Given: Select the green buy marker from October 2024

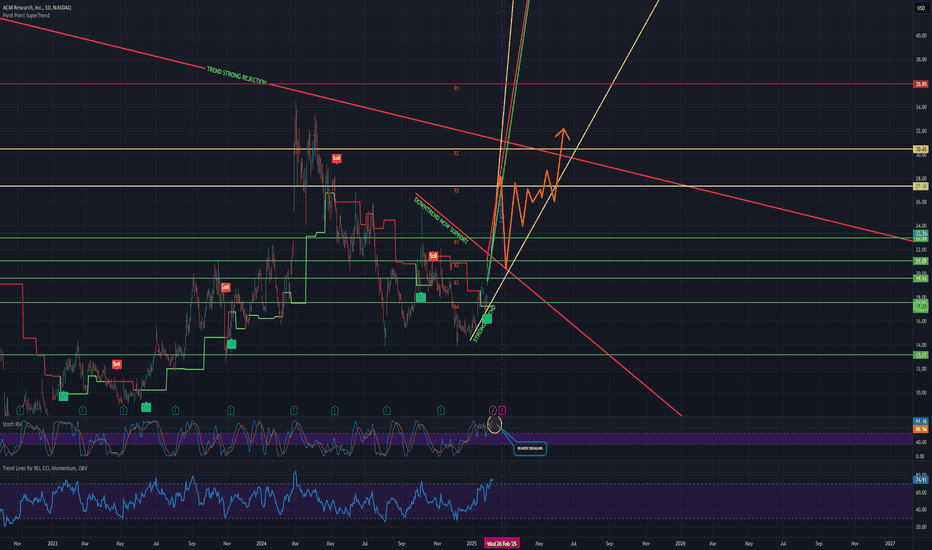Looking at the screenshot, I should (x=421, y=297).
